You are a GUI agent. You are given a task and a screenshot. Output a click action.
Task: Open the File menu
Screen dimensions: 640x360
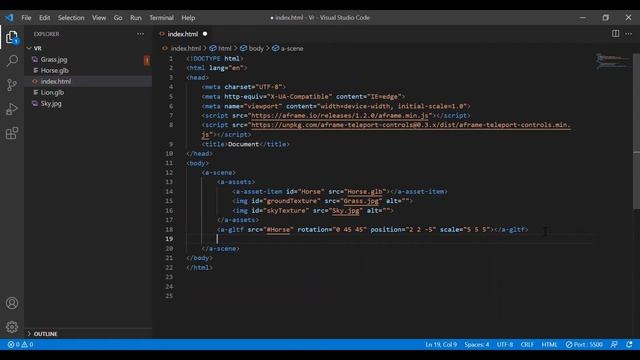click(26, 18)
